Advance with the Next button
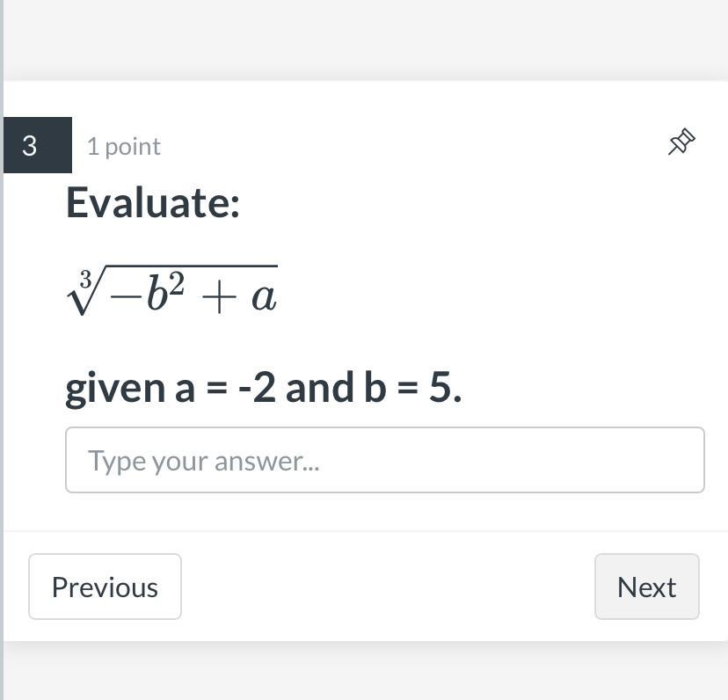The width and height of the screenshot is (728, 700). click(x=646, y=587)
